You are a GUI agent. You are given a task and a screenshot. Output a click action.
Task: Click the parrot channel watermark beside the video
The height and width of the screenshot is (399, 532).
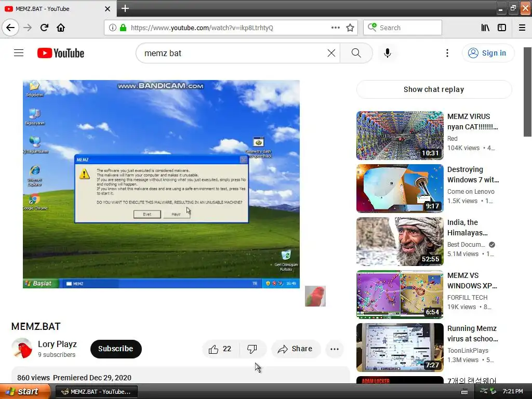[315, 296]
